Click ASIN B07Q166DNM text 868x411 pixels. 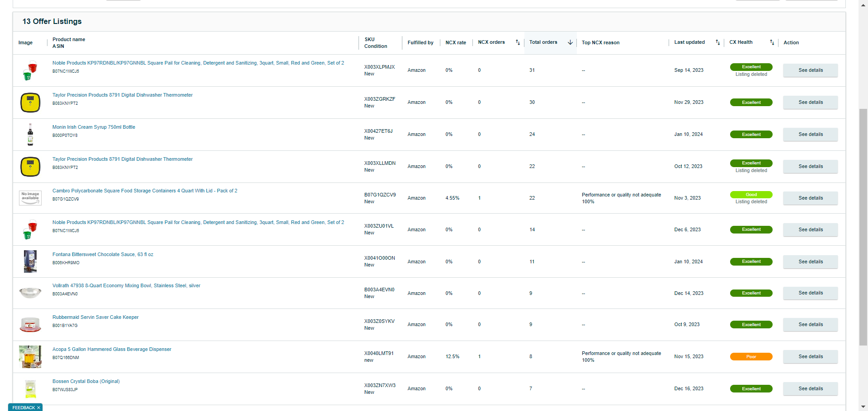point(66,358)
